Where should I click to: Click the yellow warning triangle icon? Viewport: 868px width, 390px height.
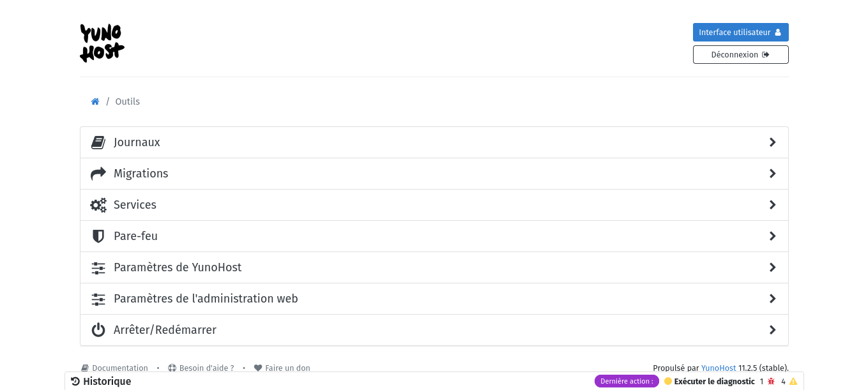point(793,381)
